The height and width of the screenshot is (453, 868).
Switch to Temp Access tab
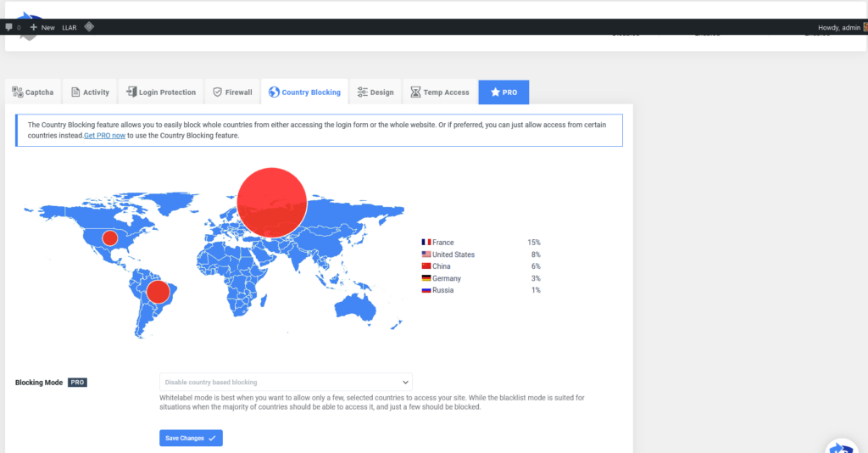pos(440,92)
